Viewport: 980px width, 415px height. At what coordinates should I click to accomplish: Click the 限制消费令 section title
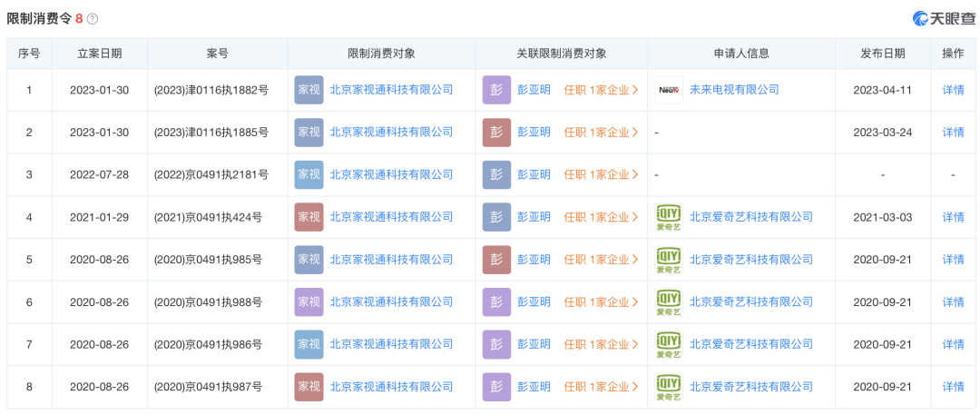39,19
